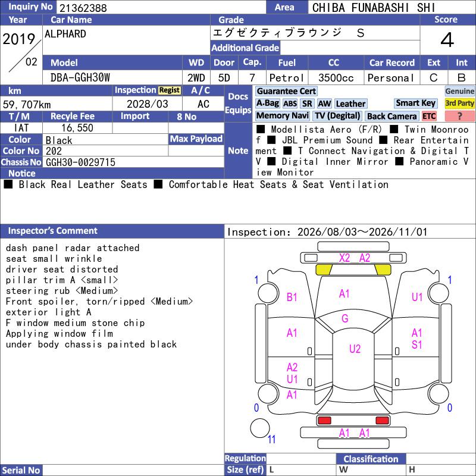Click the yellow Regist label
Image resolution: width=476 pixels, height=476 pixels.
click(x=170, y=90)
